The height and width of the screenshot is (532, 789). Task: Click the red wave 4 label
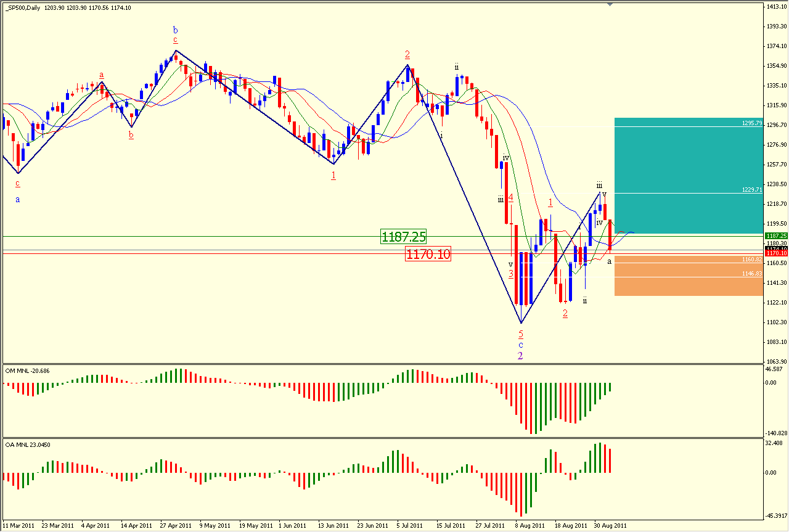point(511,198)
